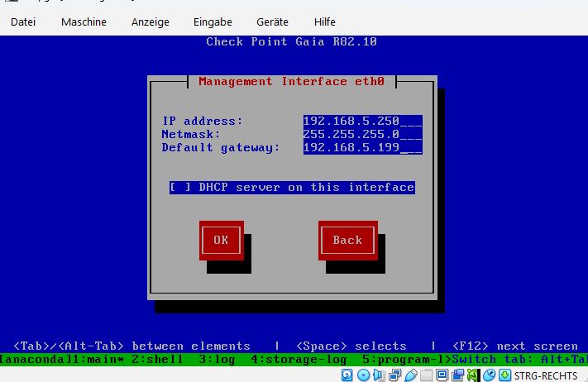
Task: Click the green CPU virtualization icon
Action: (x=473, y=375)
